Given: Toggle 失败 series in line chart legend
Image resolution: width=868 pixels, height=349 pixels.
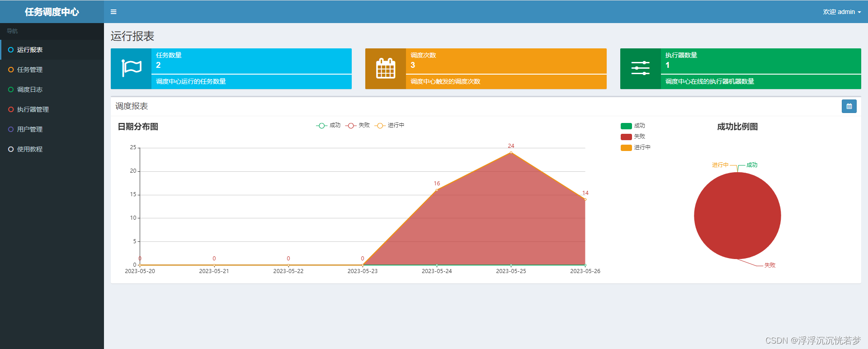Looking at the screenshot, I should (x=358, y=125).
